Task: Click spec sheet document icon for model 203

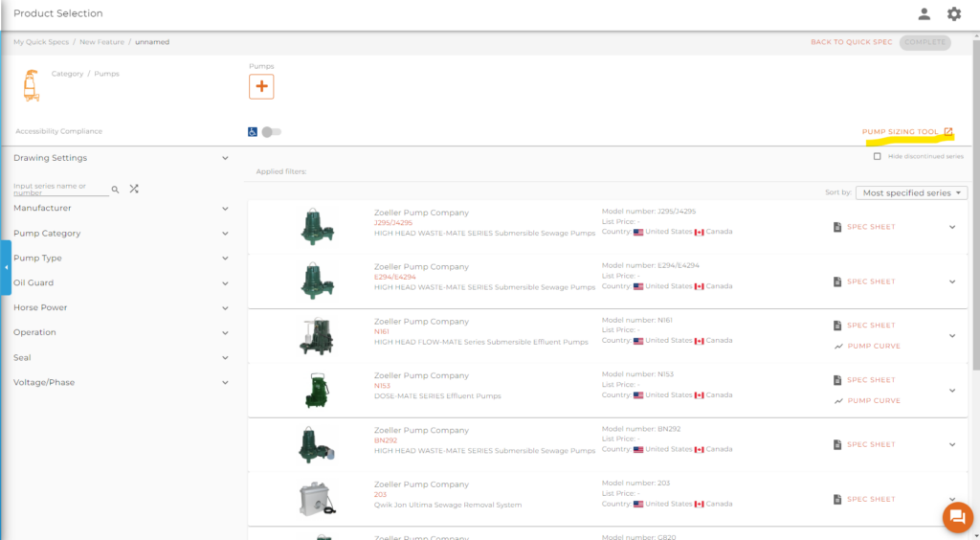Action: [836, 500]
